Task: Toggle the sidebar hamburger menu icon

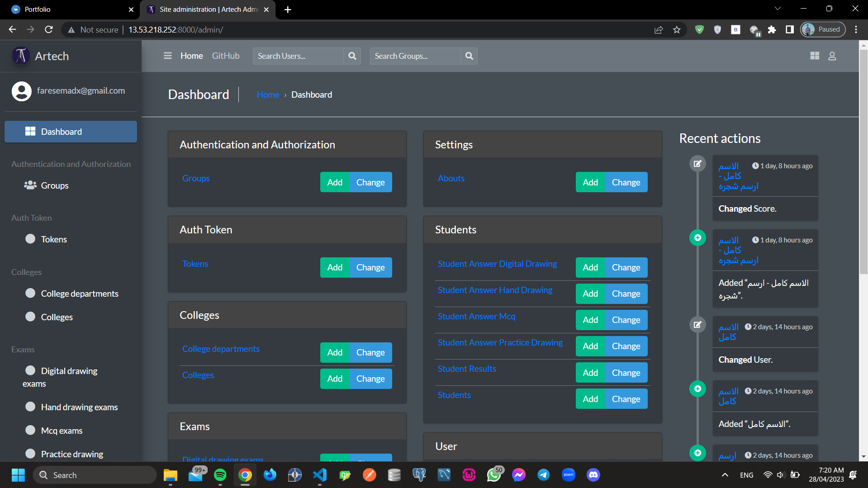Action: [x=167, y=56]
